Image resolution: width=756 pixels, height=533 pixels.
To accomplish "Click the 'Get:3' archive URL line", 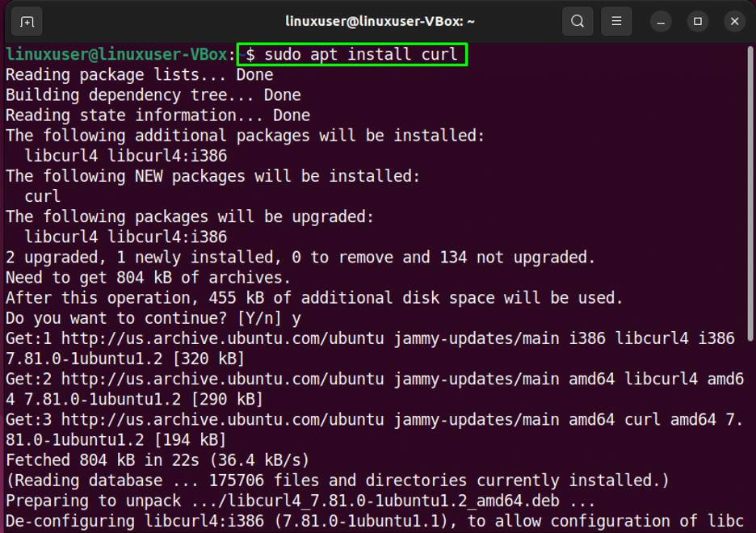I will pos(375,419).
